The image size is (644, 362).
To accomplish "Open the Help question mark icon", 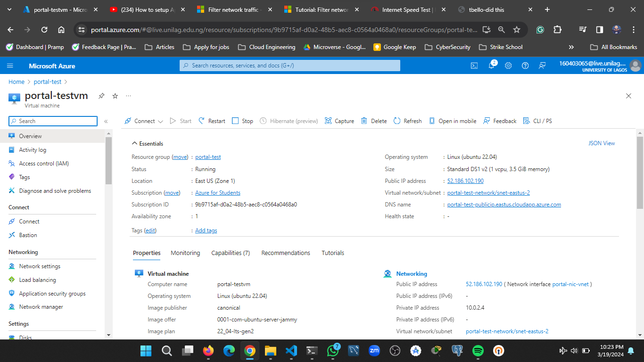I will click(525, 66).
